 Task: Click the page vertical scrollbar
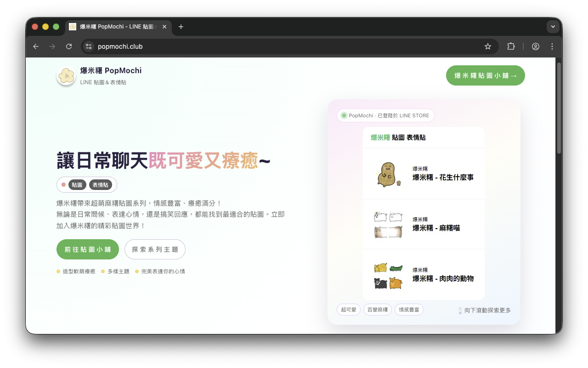point(559,108)
